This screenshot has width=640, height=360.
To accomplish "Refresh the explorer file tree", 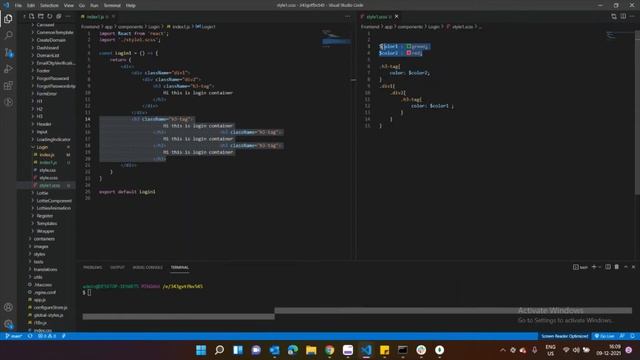I will point(49,16).
